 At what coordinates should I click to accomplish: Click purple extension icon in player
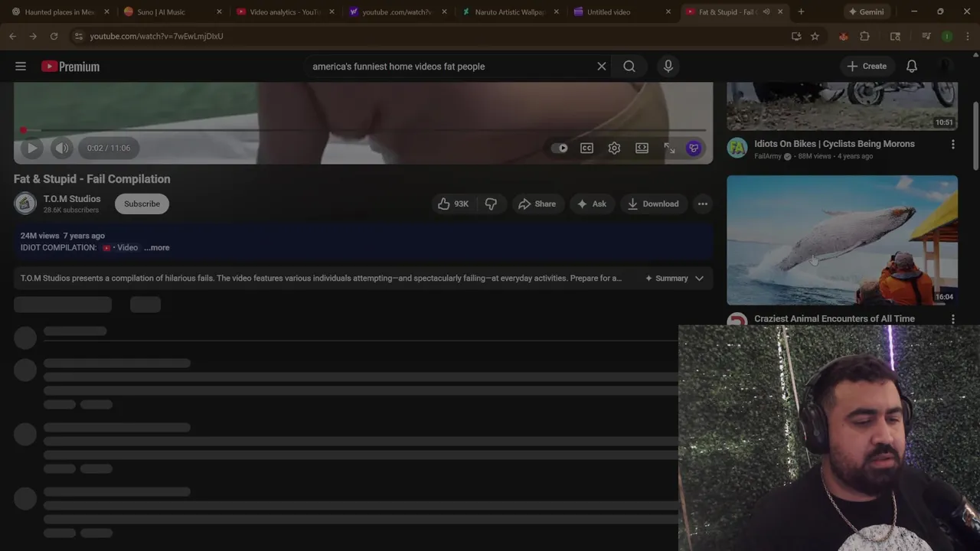[x=694, y=148]
